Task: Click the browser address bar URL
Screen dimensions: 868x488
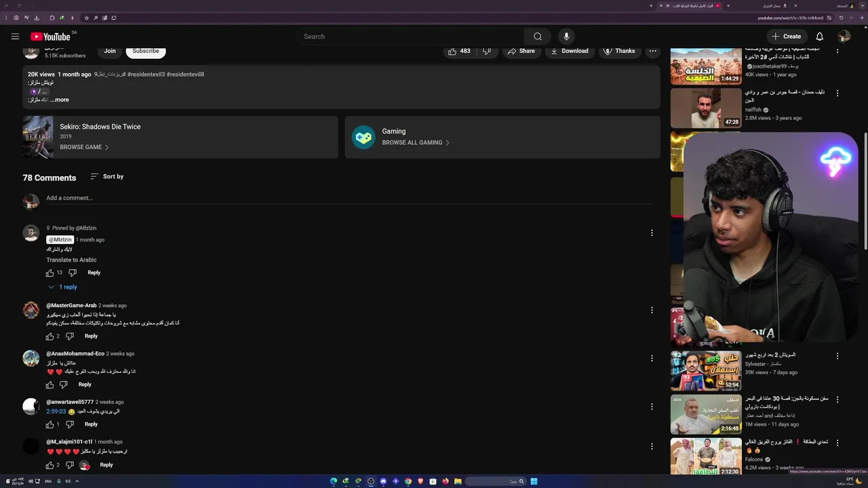Action: (791, 18)
